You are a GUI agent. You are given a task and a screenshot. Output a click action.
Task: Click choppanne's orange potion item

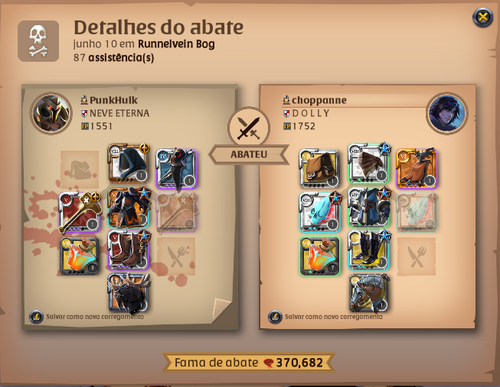pyautogui.click(x=319, y=256)
